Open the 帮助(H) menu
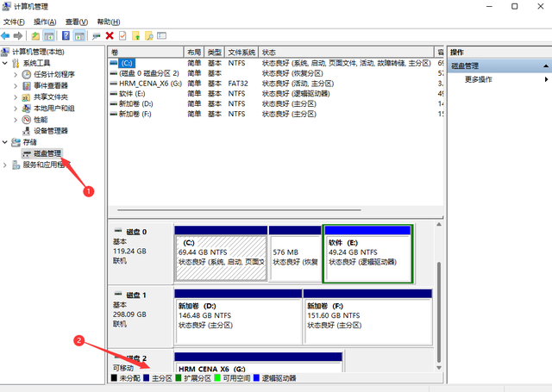Image resolution: width=552 pixels, height=392 pixels. (109, 22)
